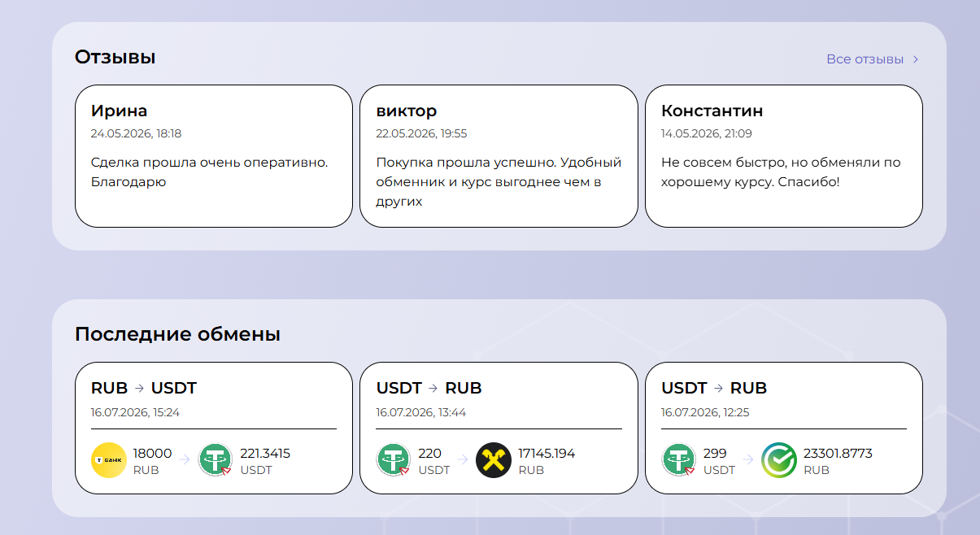This screenshot has height=535, width=980.
Task: Open виктор's review card
Action: tap(499, 156)
